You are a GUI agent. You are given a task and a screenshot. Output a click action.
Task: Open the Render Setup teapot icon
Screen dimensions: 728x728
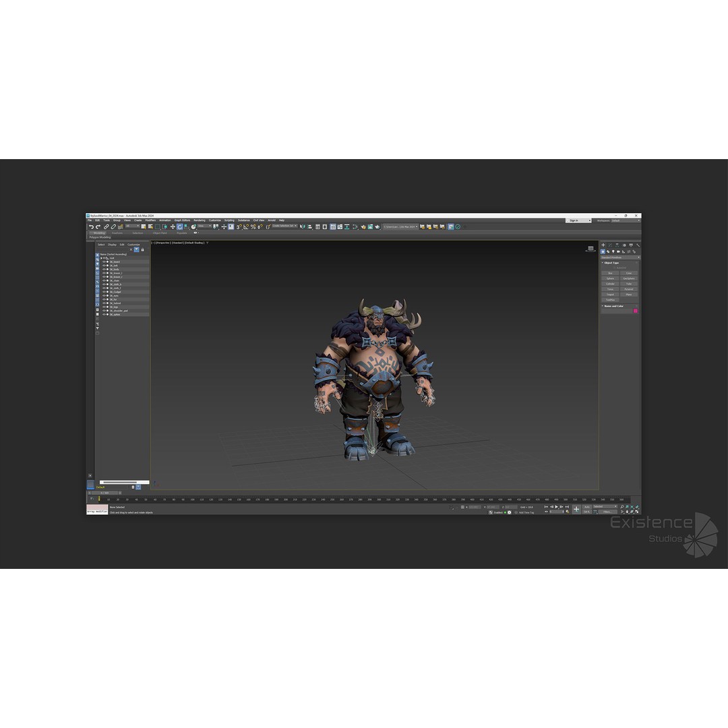pos(363,227)
